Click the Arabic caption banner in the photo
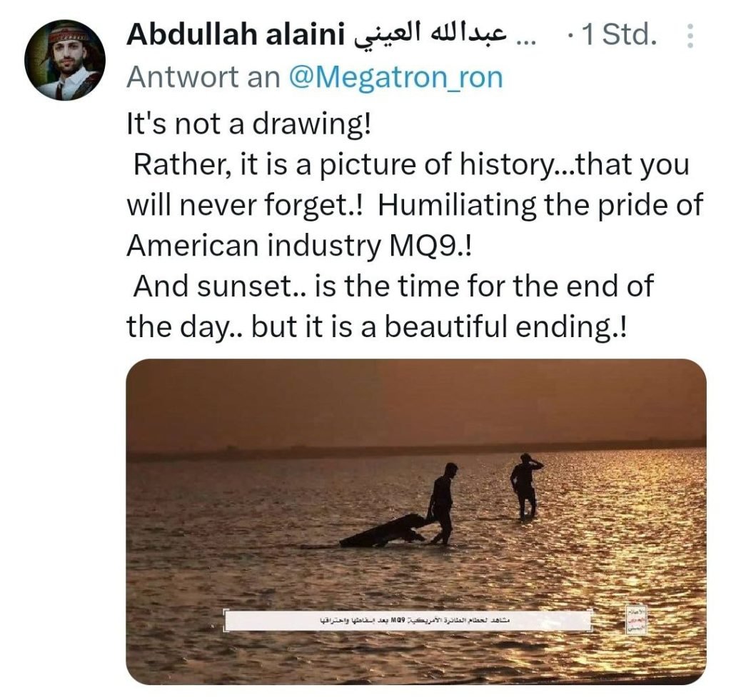This screenshot has height=700, width=731. click(408, 620)
